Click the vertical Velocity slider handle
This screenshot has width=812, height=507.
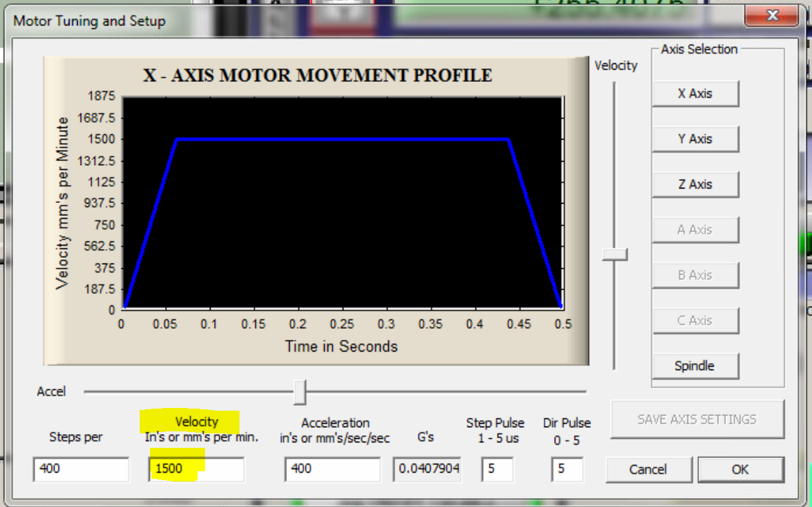pyautogui.click(x=615, y=255)
